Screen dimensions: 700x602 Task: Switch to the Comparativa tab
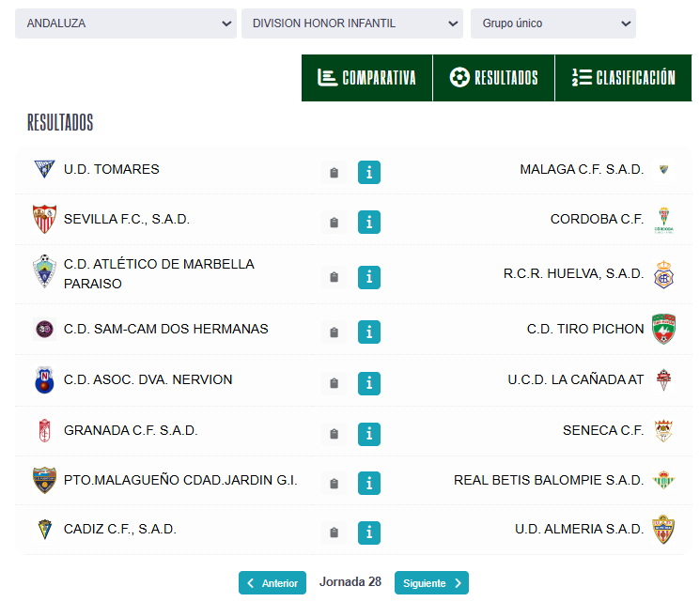point(367,78)
